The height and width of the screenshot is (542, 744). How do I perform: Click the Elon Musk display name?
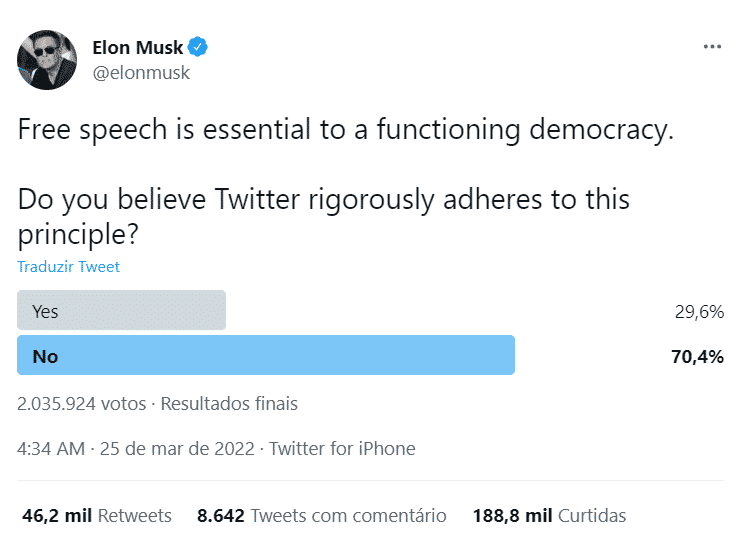click(138, 47)
